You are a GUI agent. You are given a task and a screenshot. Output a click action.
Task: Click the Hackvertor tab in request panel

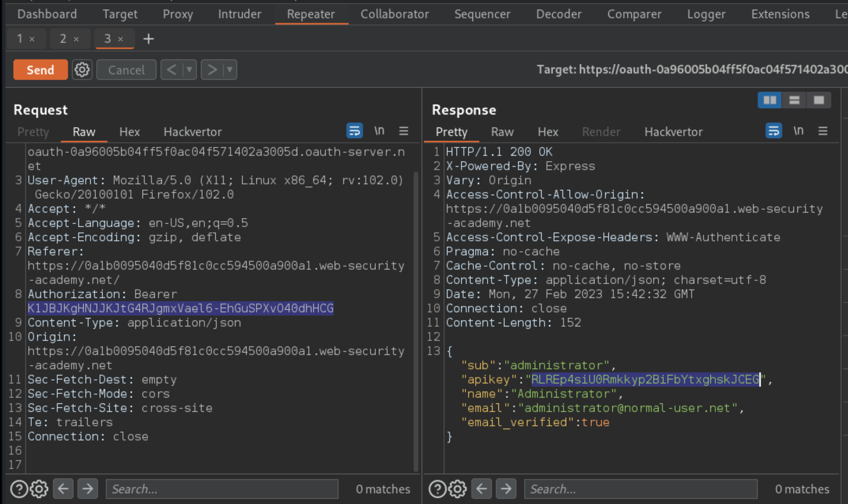click(x=192, y=132)
